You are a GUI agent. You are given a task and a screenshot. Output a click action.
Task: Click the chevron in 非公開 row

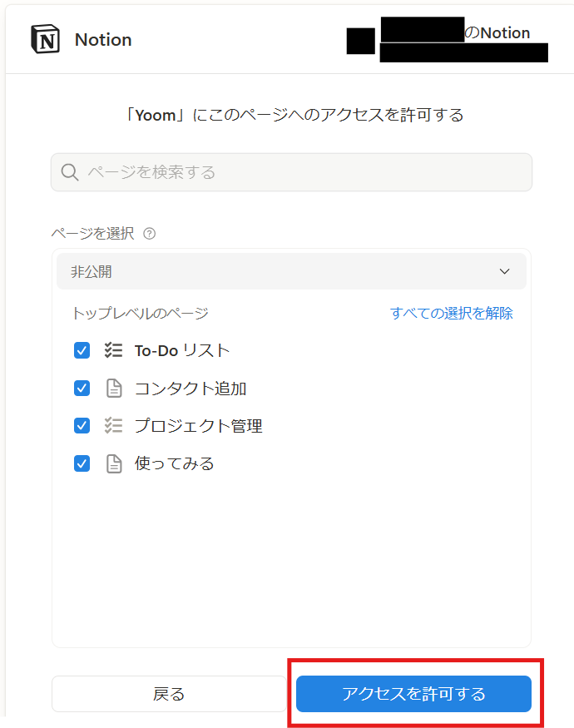pos(504,271)
